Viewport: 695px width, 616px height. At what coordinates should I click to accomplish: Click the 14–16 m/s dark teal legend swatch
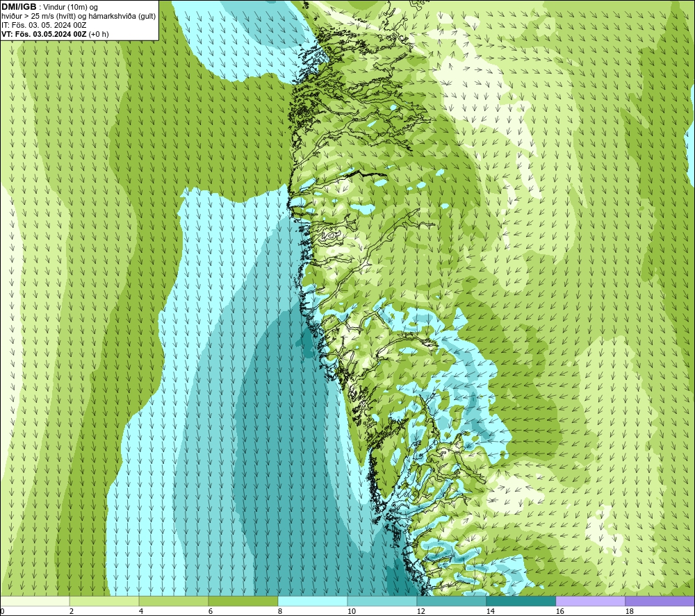point(521,601)
